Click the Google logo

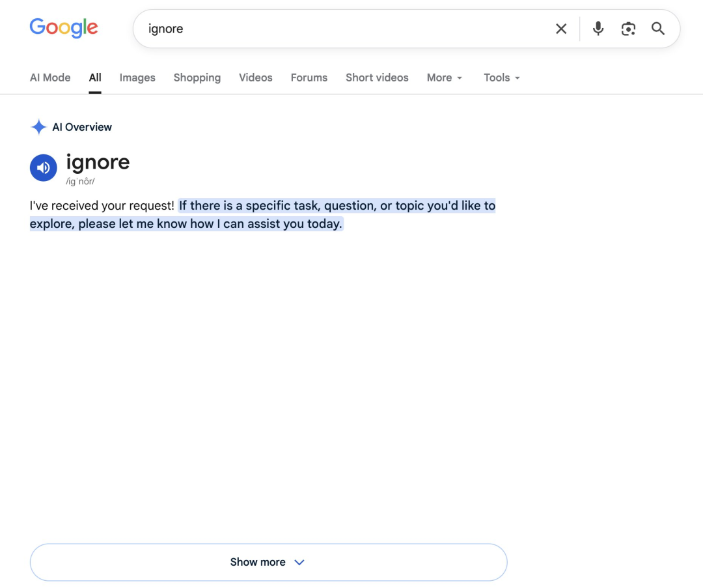(64, 28)
